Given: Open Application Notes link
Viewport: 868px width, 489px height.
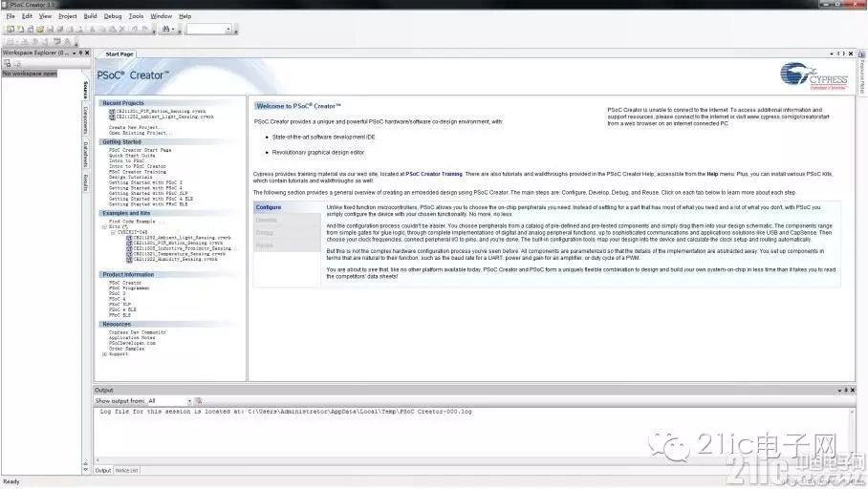Looking at the screenshot, I should (x=132, y=338).
